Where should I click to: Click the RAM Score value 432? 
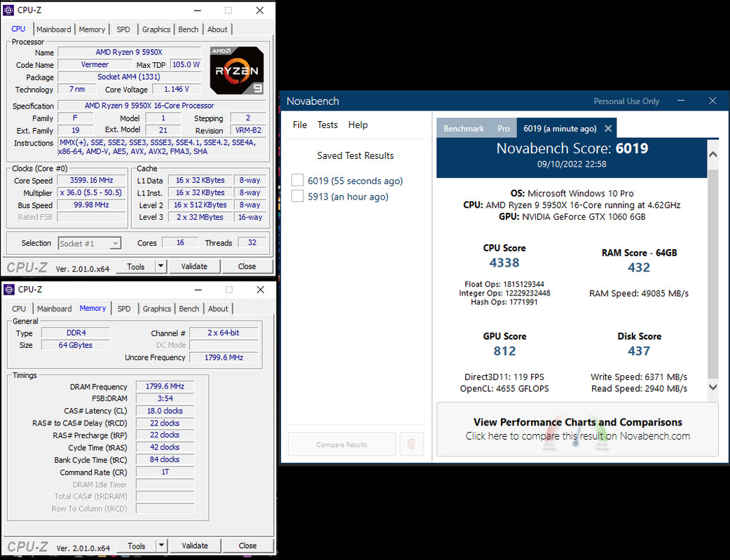coord(639,267)
